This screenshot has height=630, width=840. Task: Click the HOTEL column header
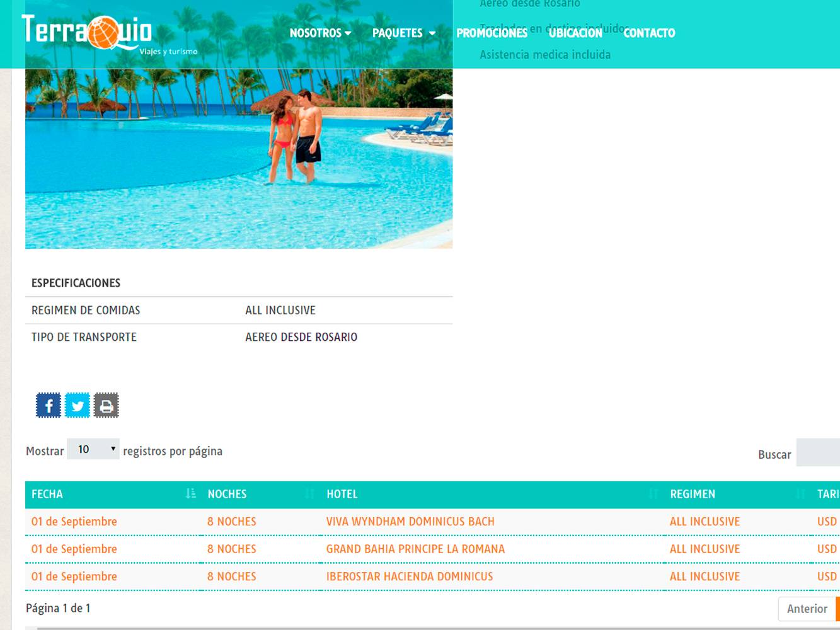click(492, 495)
